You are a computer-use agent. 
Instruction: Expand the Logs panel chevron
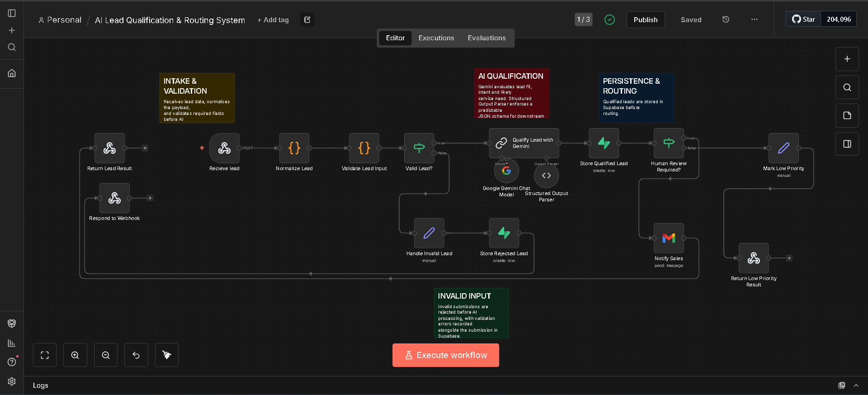click(856, 385)
